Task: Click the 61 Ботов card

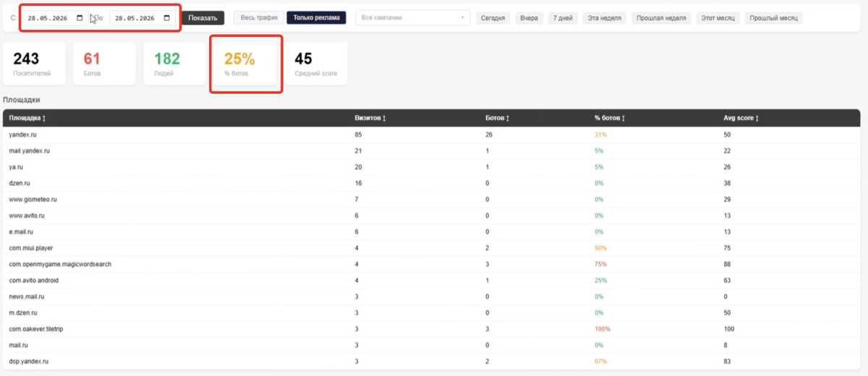Action: click(x=104, y=63)
